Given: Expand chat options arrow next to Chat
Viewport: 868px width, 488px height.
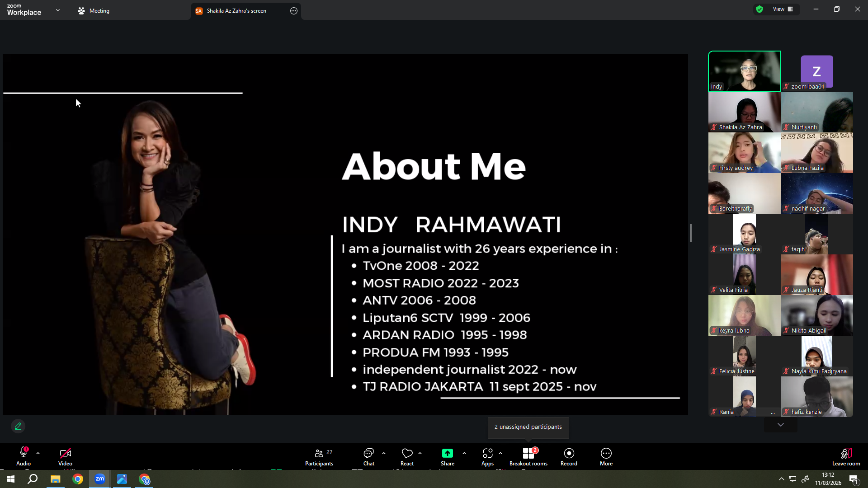Looking at the screenshot, I should tap(384, 453).
